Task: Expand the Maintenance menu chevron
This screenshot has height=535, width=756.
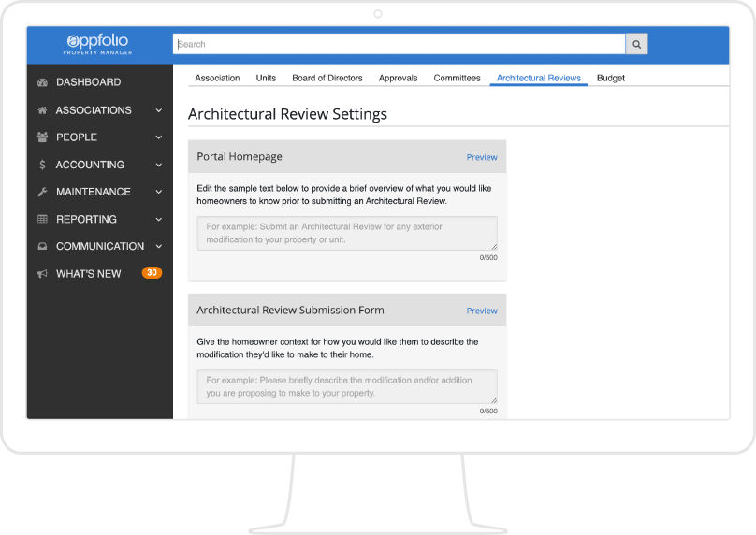Action: pos(159,192)
